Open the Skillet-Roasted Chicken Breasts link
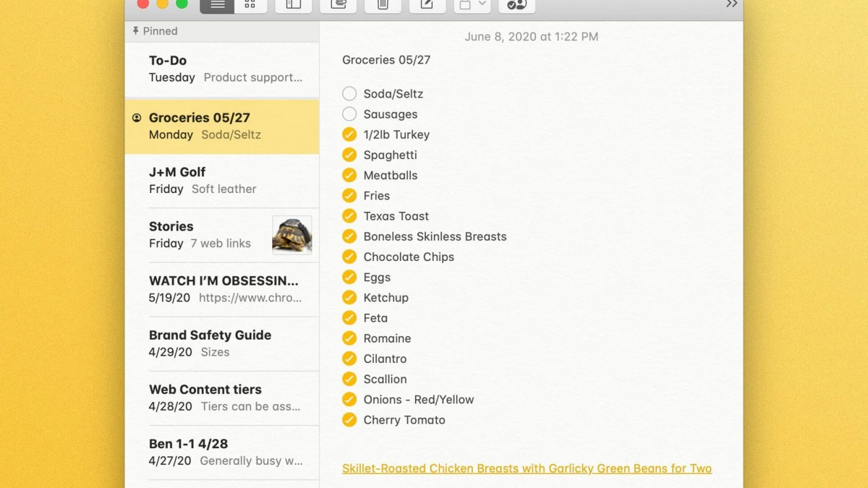 point(527,468)
